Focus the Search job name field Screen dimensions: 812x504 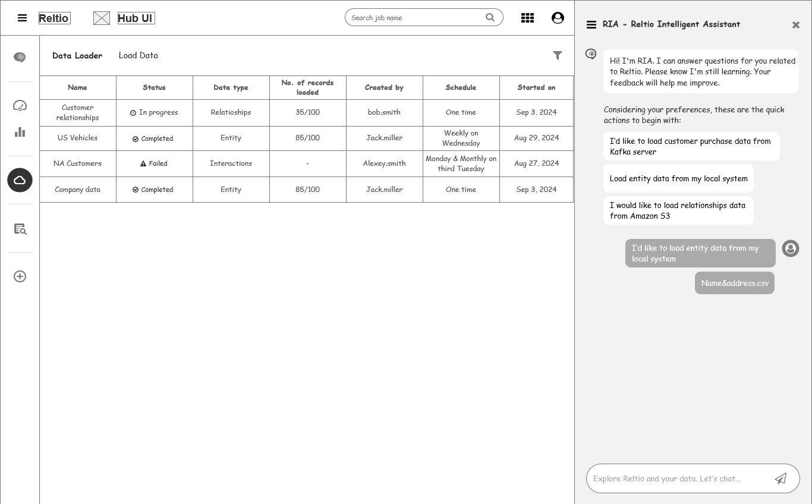click(416, 18)
